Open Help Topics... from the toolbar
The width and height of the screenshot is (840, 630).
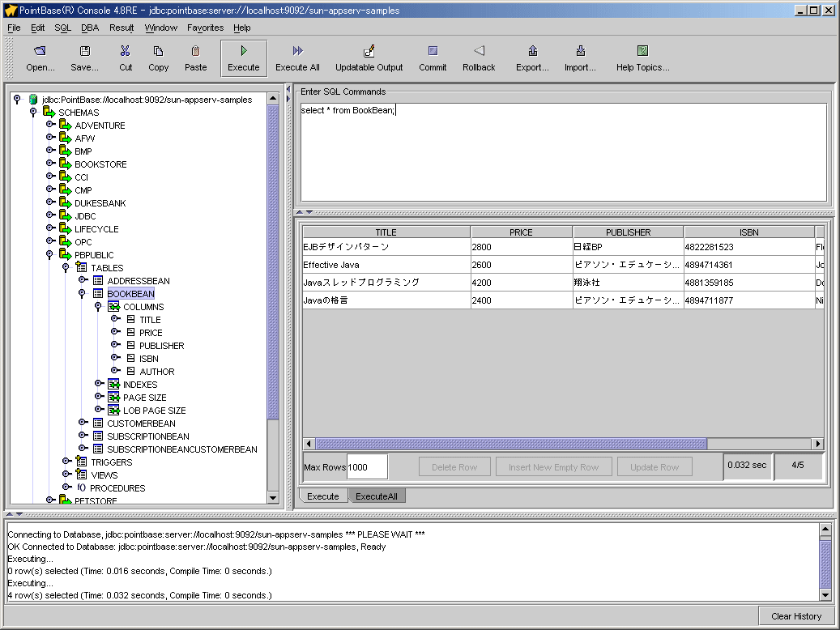[643, 51]
